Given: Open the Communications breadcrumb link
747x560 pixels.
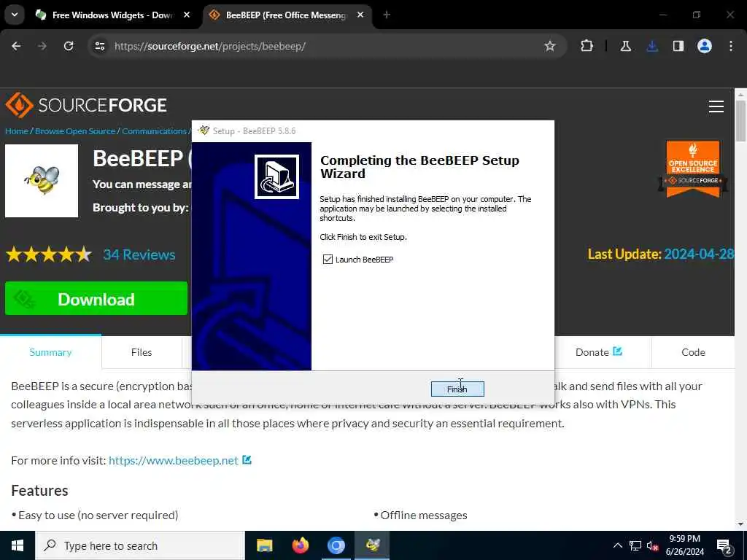Looking at the screenshot, I should 154,131.
